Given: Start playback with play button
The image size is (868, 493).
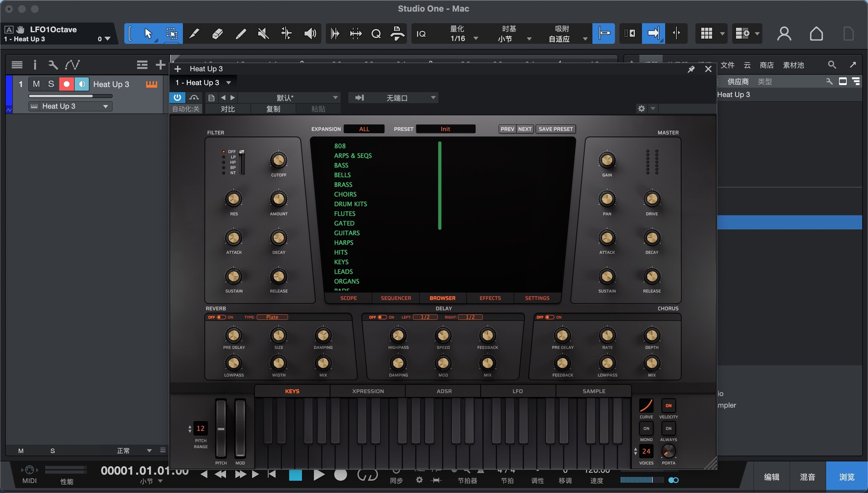Looking at the screenshot, I should pyautogui.click(x=319, y=475).
